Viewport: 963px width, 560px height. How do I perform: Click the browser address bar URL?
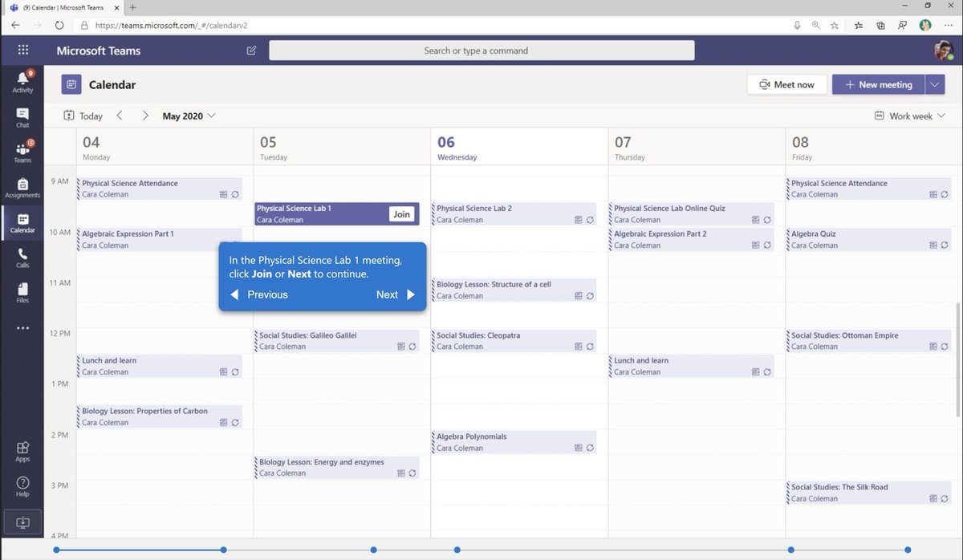tap(172, 25)
